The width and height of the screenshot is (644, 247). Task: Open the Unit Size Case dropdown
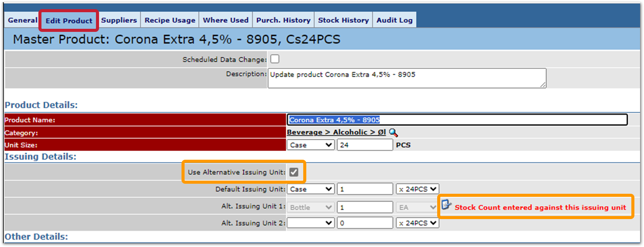311,145
